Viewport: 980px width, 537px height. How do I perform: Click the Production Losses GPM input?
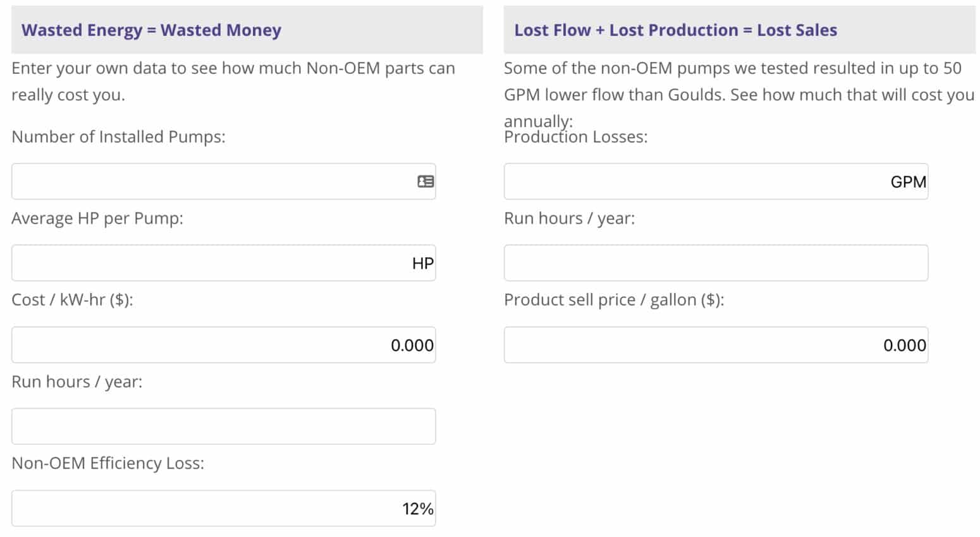point(695,182)
